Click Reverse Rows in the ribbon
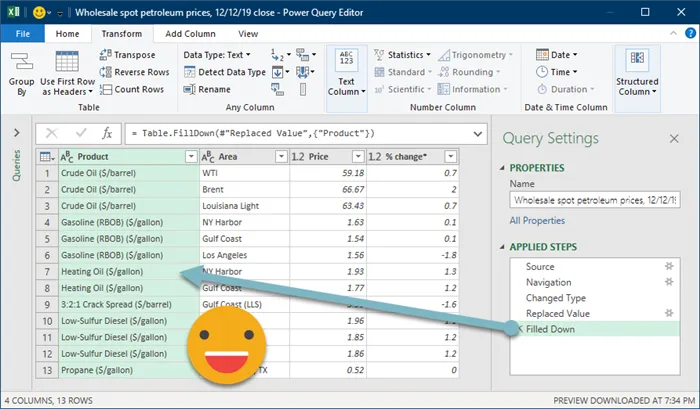Screen dimensions: 700x409 138,72
